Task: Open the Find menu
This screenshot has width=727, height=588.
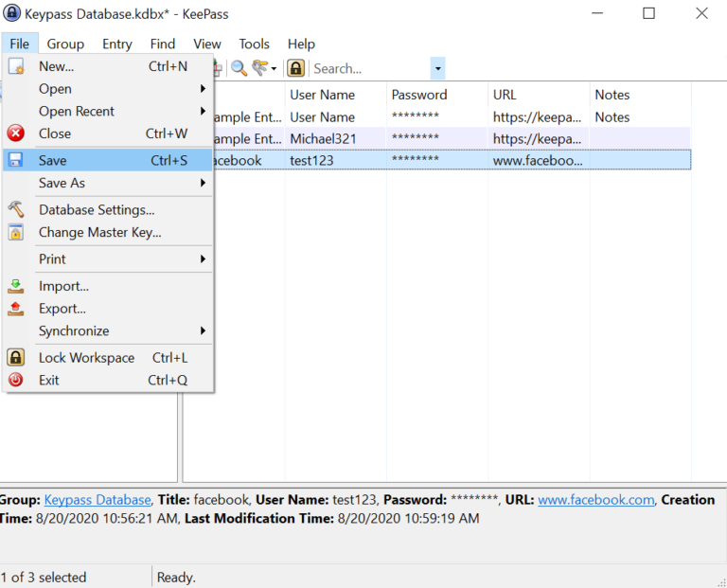Action: [163, 45]
